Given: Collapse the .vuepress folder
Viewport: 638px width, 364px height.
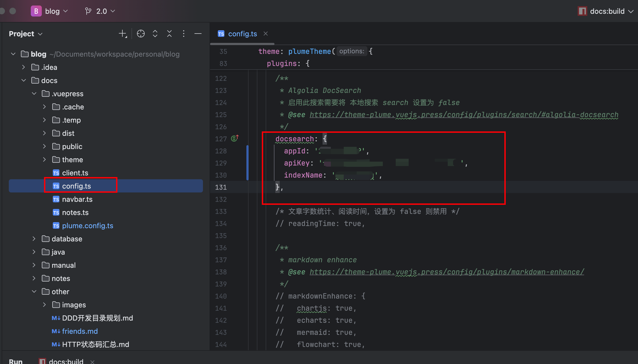Looking at the screenshot, I should (x=34, y=94).
